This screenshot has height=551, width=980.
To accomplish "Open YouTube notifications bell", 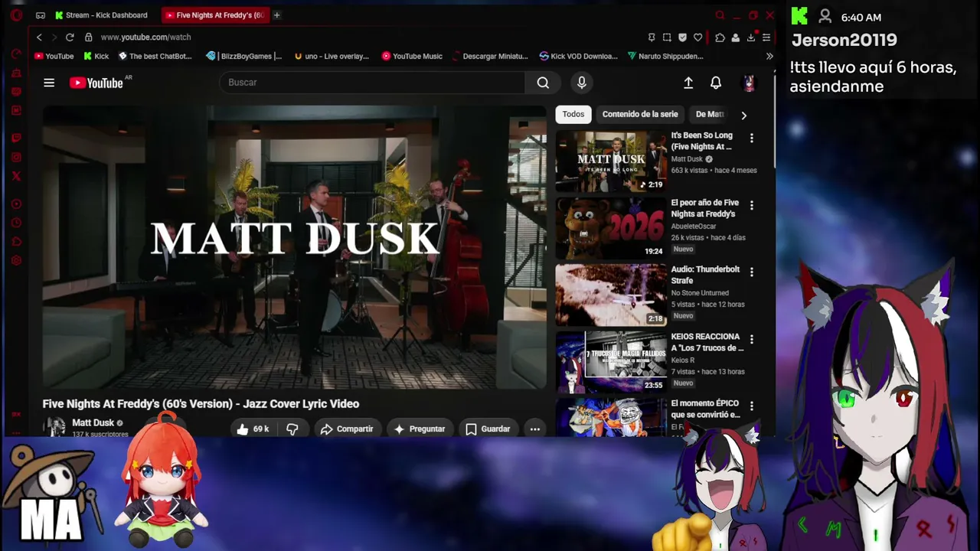I will click(716, 83).
